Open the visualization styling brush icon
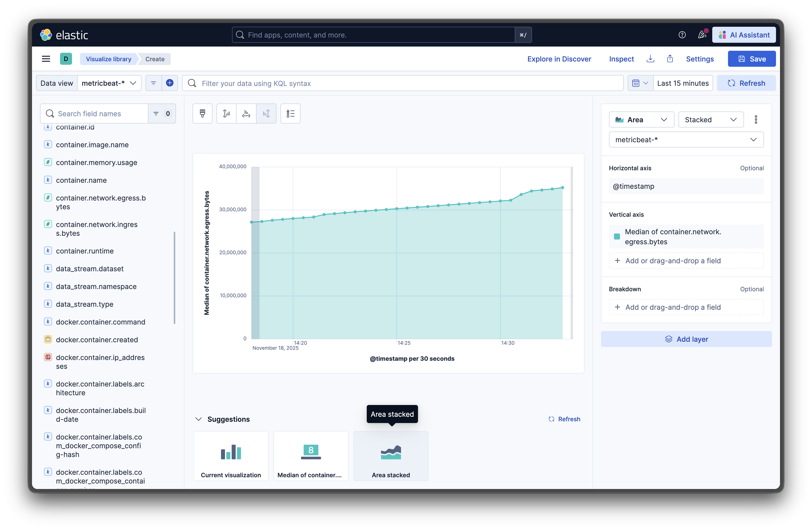This screenshot has height=530, width=812. [x=202, y=113]
